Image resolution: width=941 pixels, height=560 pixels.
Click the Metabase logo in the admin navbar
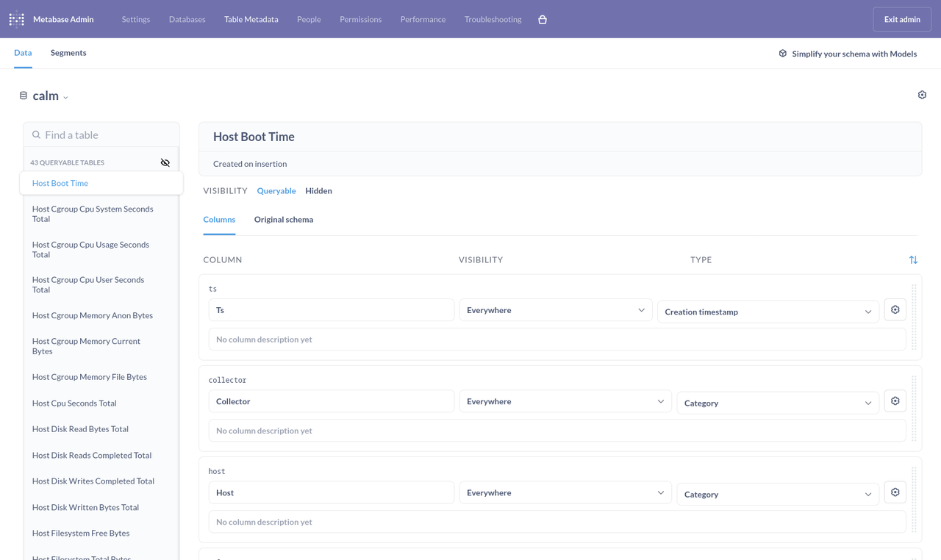tap(16, 18)
